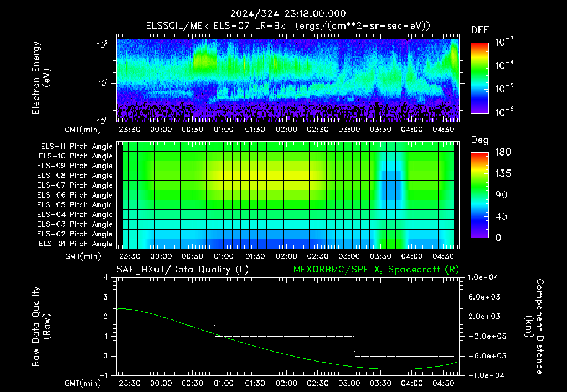Click the 03:30 tick under the pitch angle panel
This screenshot has height=392, width=567.
(x=380, y=256)
